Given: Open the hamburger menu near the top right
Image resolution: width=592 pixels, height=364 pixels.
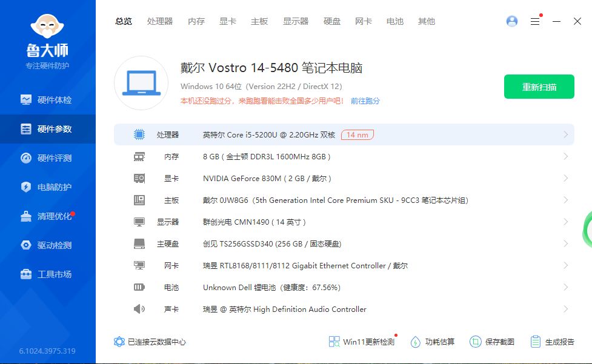Looking at the screenshot, I should point(535,21).
